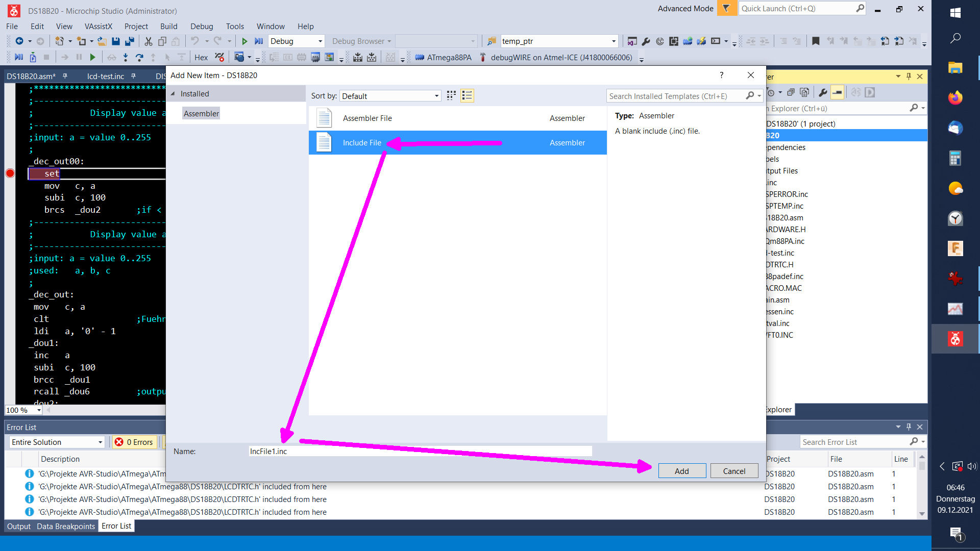Screen dimensions: 980x551
Task: Click the black bookmark toggle icon
Action: click(816, 41)
